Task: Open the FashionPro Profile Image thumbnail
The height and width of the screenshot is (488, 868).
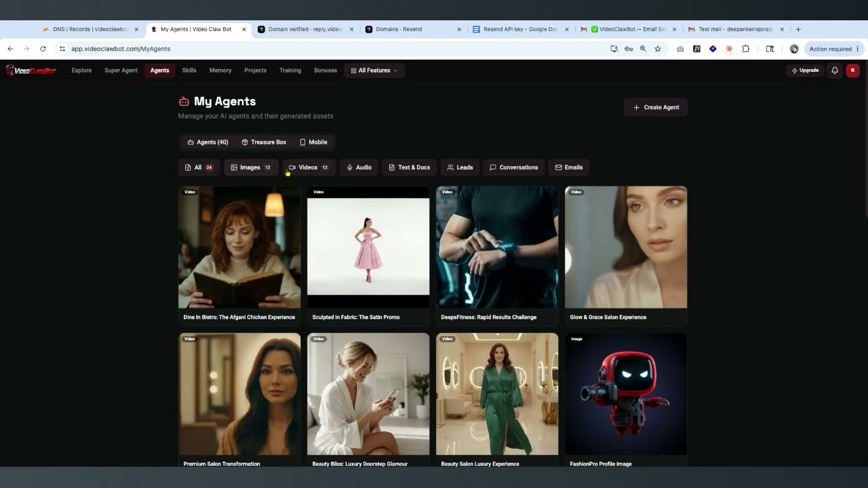Action: point(626,394)
